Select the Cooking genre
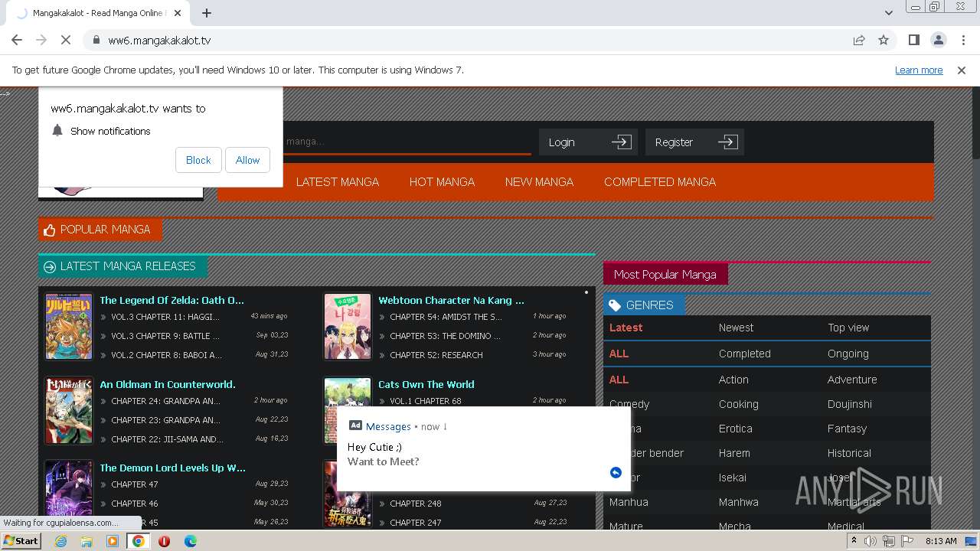The height and width of the screenshot is (551, 980). pos(739,404)
